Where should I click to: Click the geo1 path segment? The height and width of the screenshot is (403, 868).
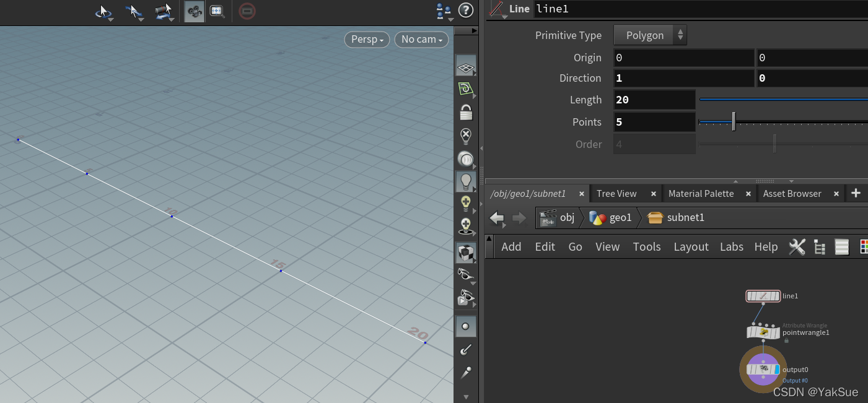coord(611,218)
